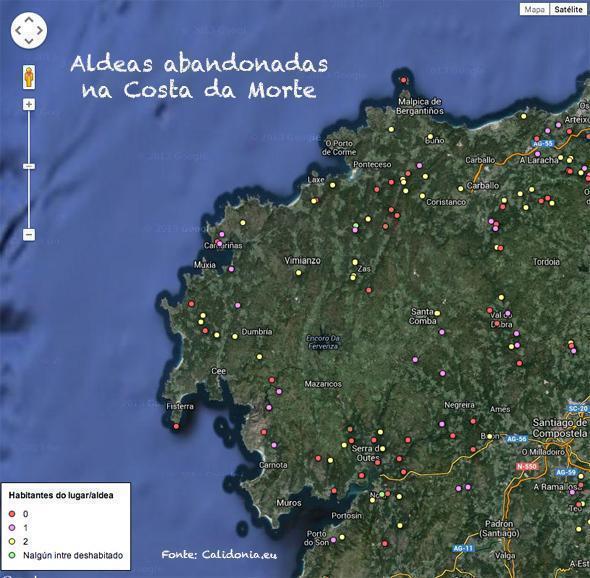Click the yellow marker below Vimianzo label
Viewport: 590px width, 578px height.
(298, 272)
